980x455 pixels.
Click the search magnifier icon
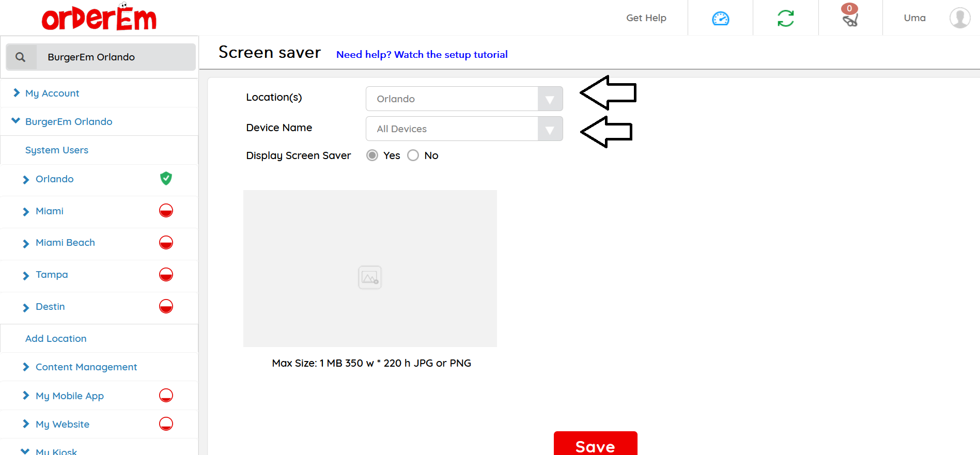[x=21, y=57]
